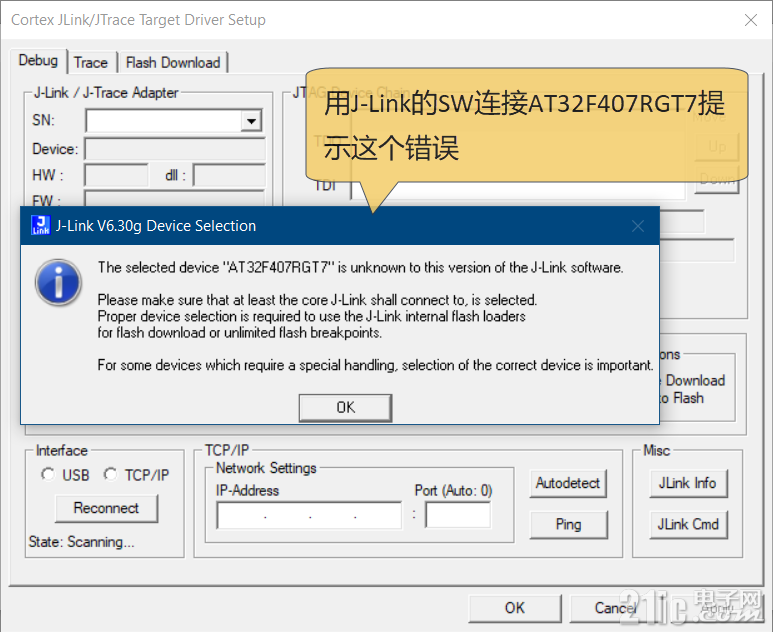Click the TDI device list field
Viewport: 773px width, 632px height.
click(x=518, y=190)
